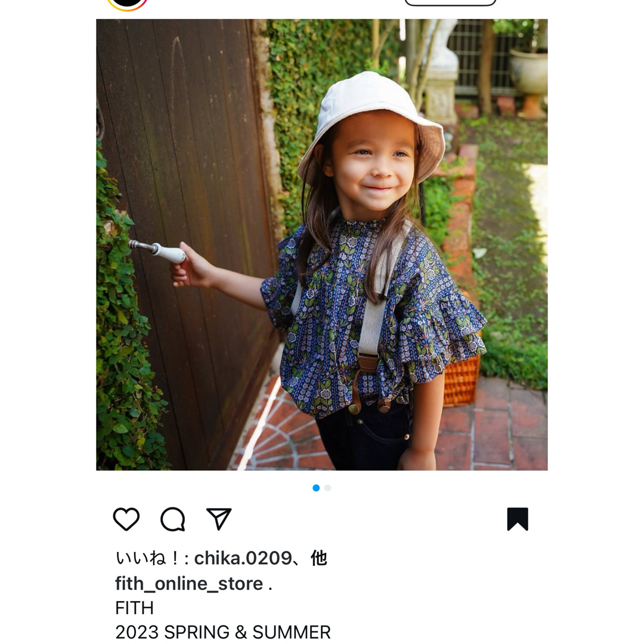
Task: Select the first blue carousel dot
Action: click(x=316, y=488)
